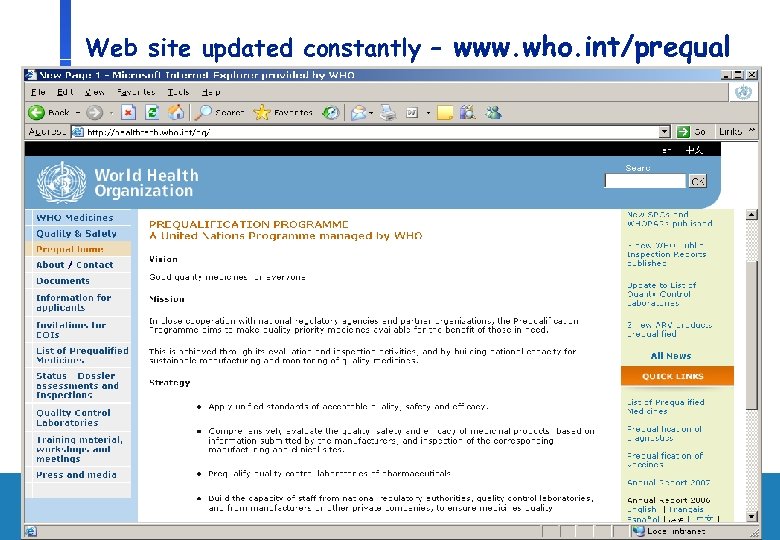Click the Messenger people toolbar icon
780x540 pixels.
pyautogui.click(x=493, y=113)
